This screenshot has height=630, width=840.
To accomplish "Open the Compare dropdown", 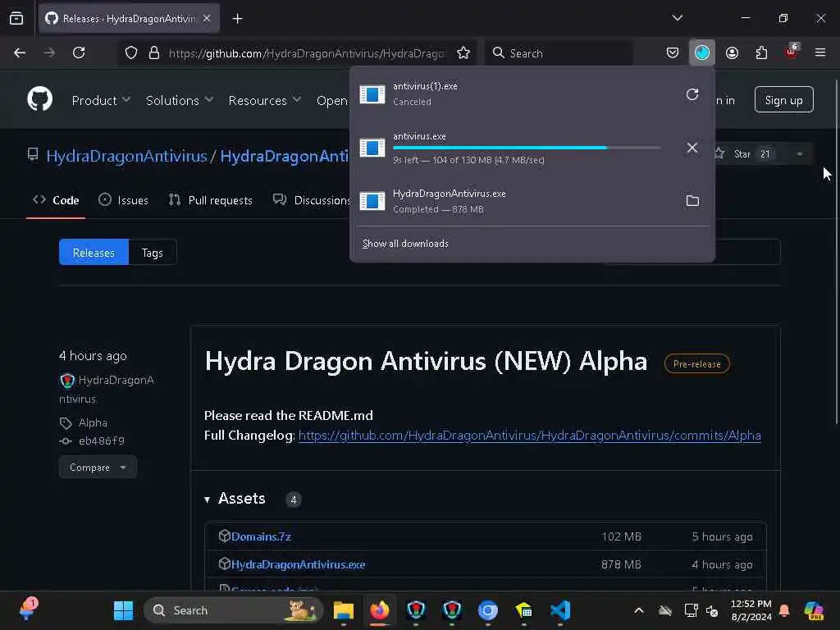I will click(98, 467).
